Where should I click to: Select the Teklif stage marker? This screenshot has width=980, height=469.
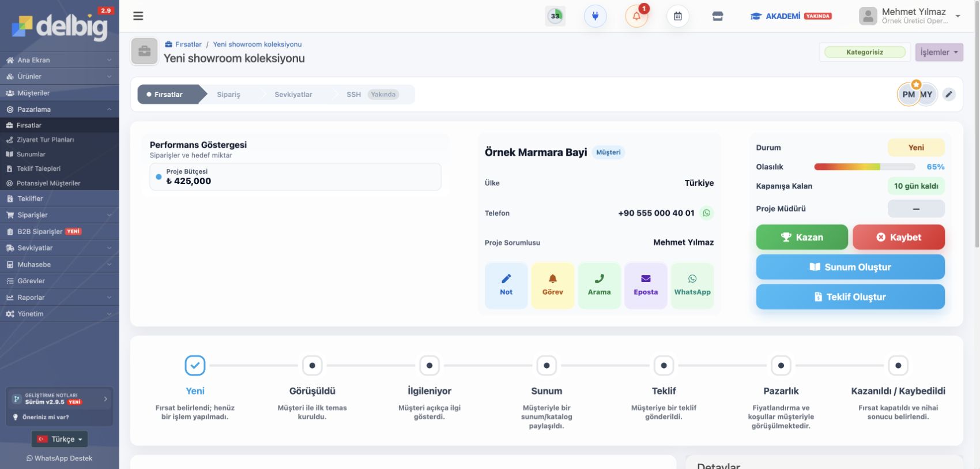click(x=664, y=365)
